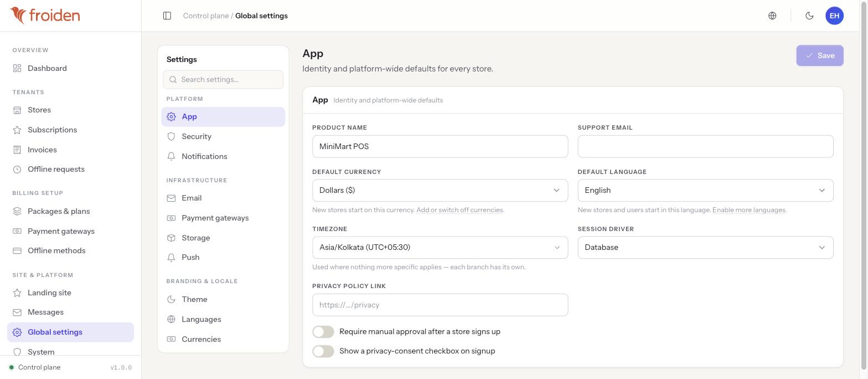The height and width of the screenshot is (379, 868).
Task: Open the globe language icon
Action: [772, 16]
